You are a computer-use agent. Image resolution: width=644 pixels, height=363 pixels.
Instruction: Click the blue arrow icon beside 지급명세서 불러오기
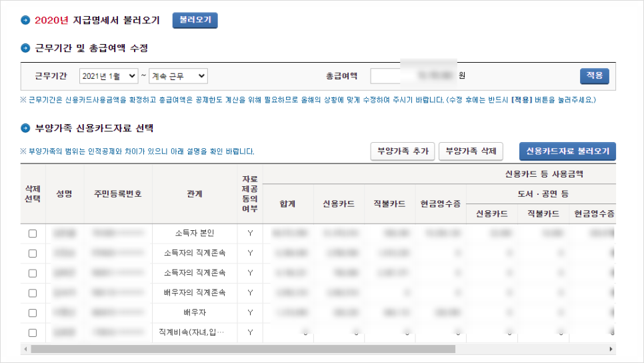25,20
